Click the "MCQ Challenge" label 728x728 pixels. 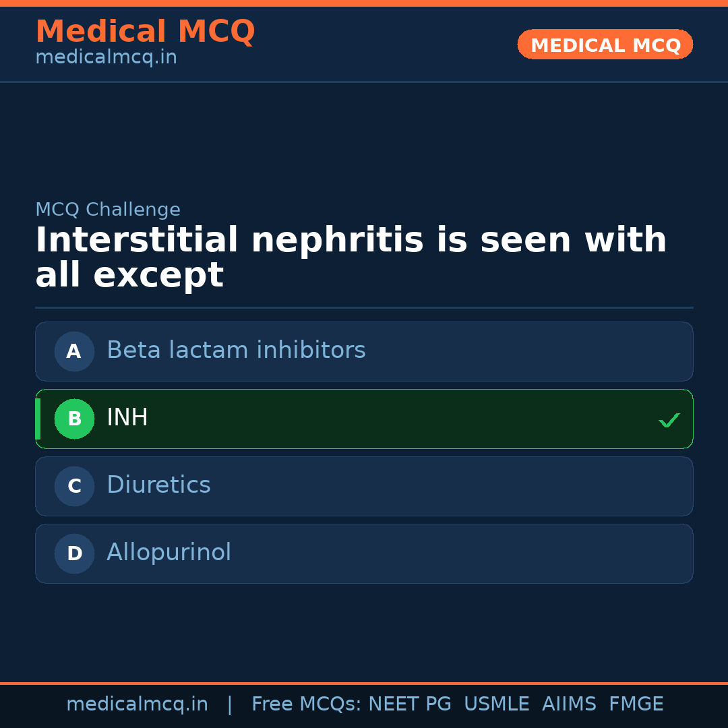click(108, 210)
